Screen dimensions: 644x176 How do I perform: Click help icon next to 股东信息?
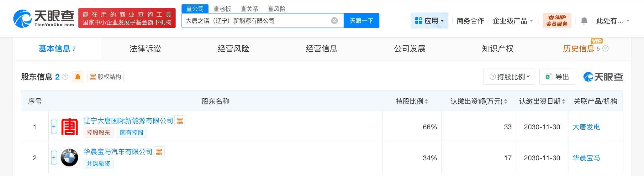coord(65,77)
